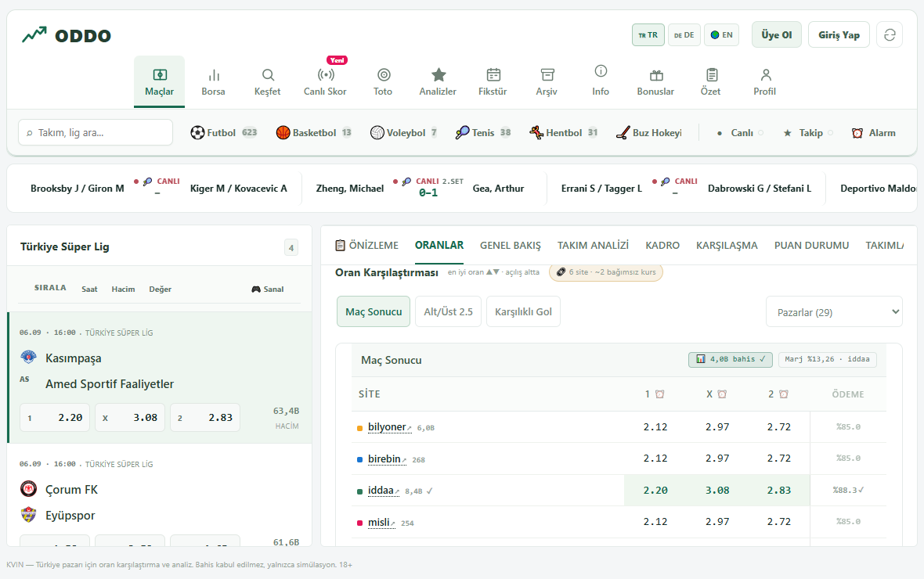Open the Borsa chart section
This screenshot has height=579, width=924.
[213, 82]
